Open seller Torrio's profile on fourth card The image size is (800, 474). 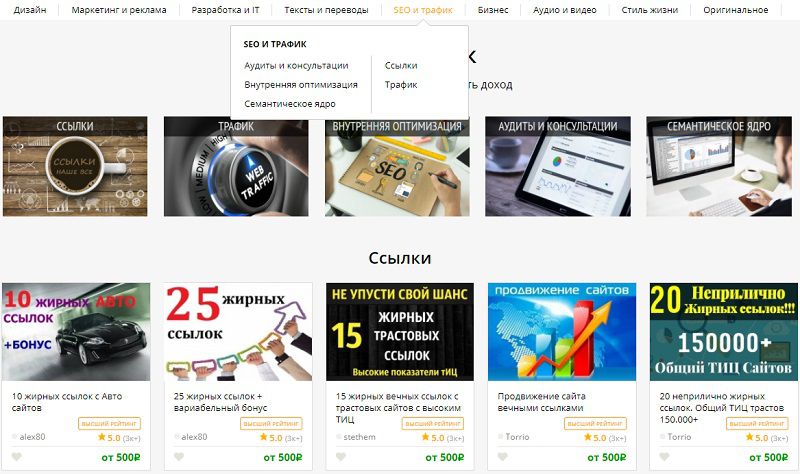(x=517, y=437)
